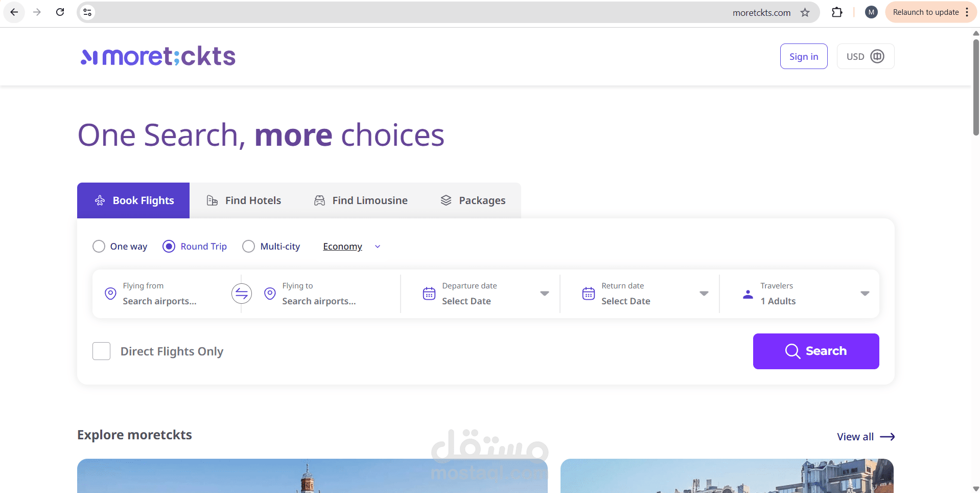The width and height of the screenshot is (980, 493).
Task: Click the layers icon in Packages tab
Action: (446, 200)
